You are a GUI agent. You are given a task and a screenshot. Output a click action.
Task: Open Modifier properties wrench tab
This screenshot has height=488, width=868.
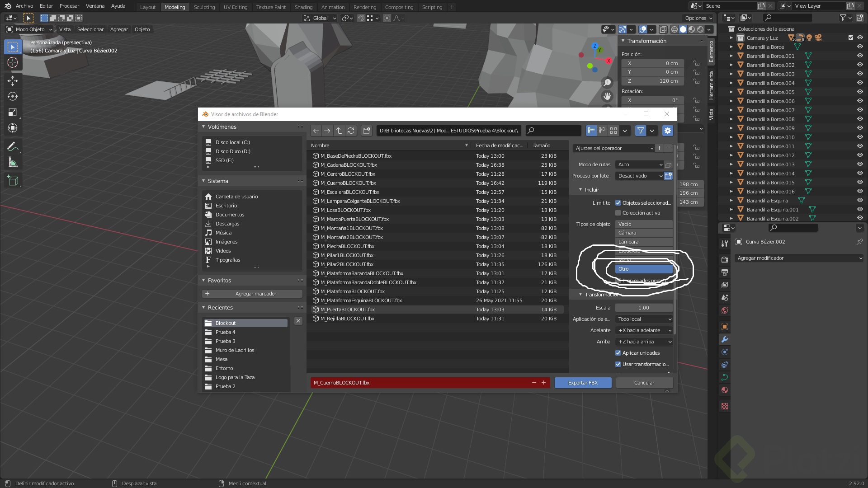(725, 339)
